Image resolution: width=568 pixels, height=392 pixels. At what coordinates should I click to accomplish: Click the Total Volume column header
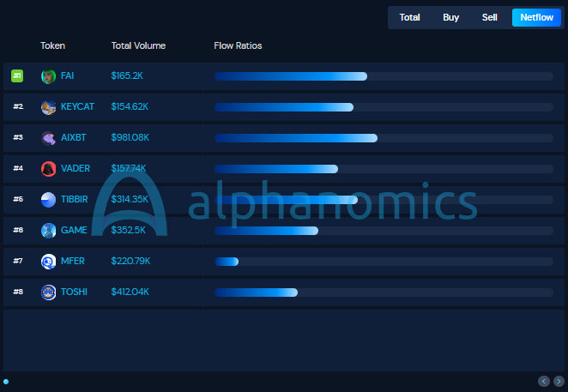138,45
